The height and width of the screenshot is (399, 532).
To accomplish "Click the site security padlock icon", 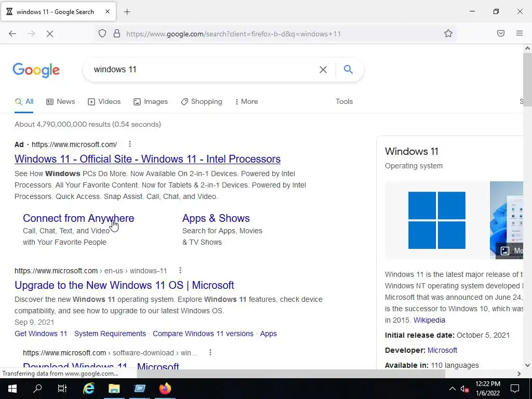I will (117, 33).
